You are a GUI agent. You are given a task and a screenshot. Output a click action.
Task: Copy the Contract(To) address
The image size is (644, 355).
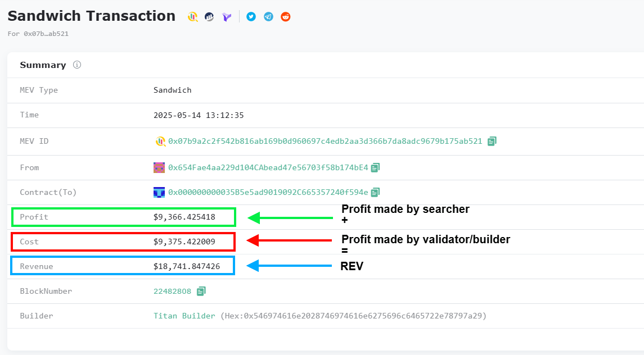[x=375, y=192]
